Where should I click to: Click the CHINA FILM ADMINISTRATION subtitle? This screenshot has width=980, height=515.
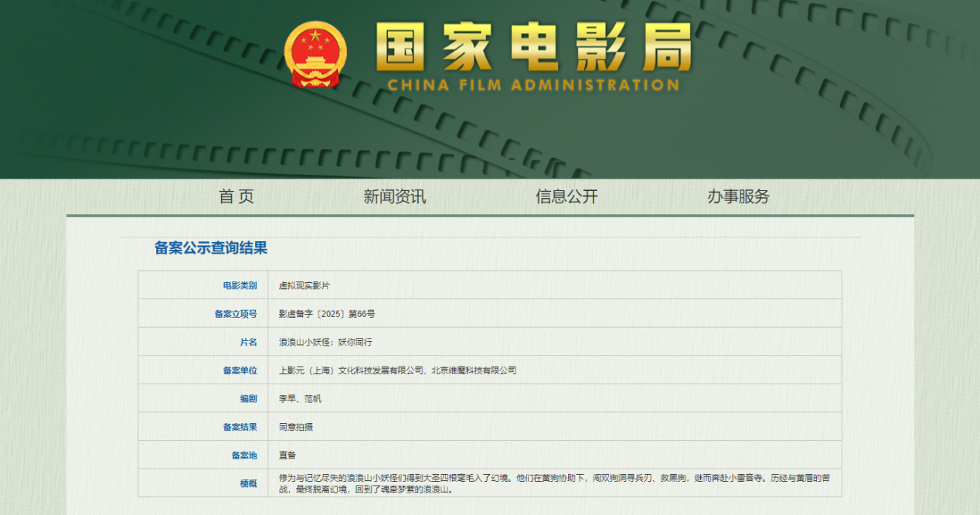(533, 85)
